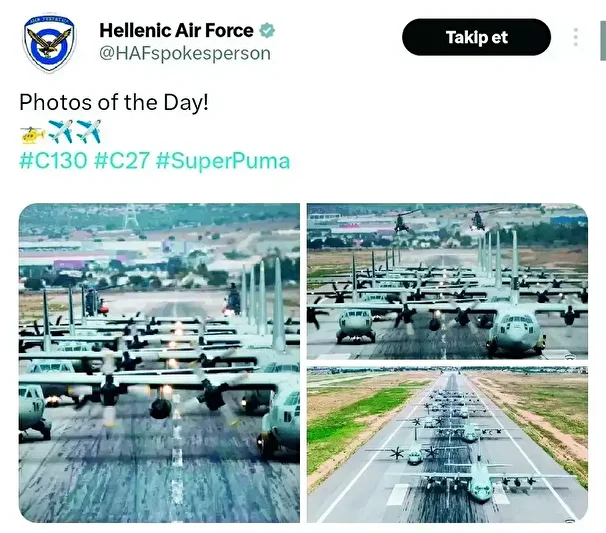Open the @HAFspokesperson handle link

(x=185, y=53)
